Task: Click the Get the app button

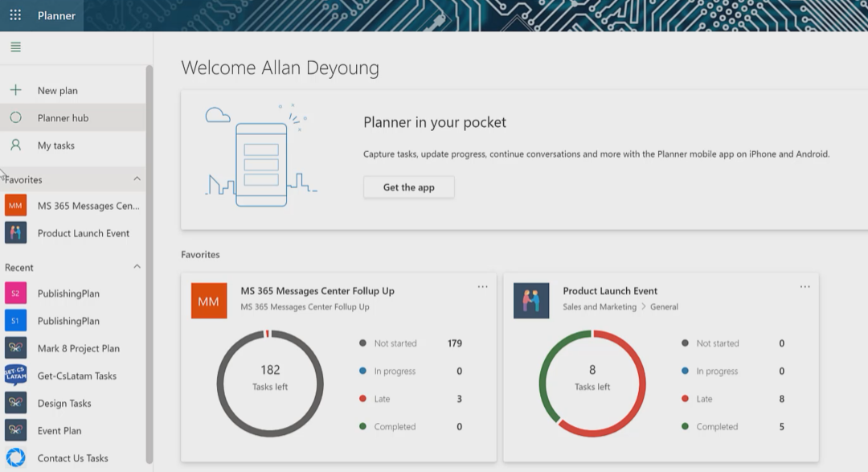Action: pyautogui.click(x=408, y=187)
